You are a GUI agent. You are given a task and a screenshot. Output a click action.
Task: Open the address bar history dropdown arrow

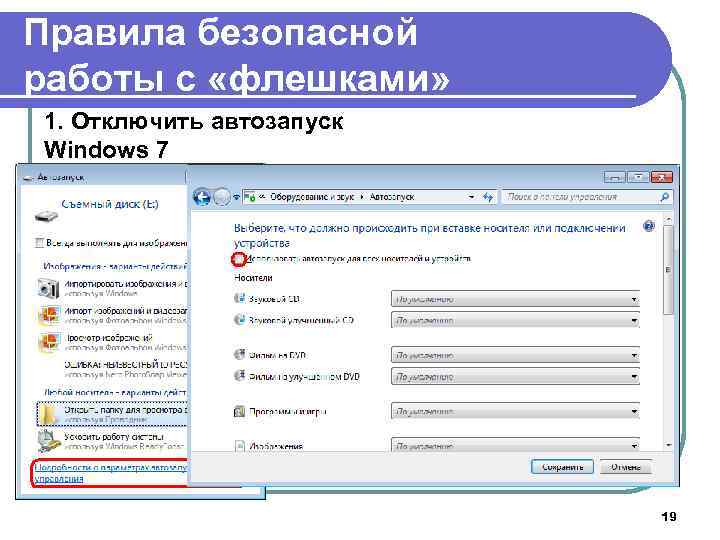[472, 197]
